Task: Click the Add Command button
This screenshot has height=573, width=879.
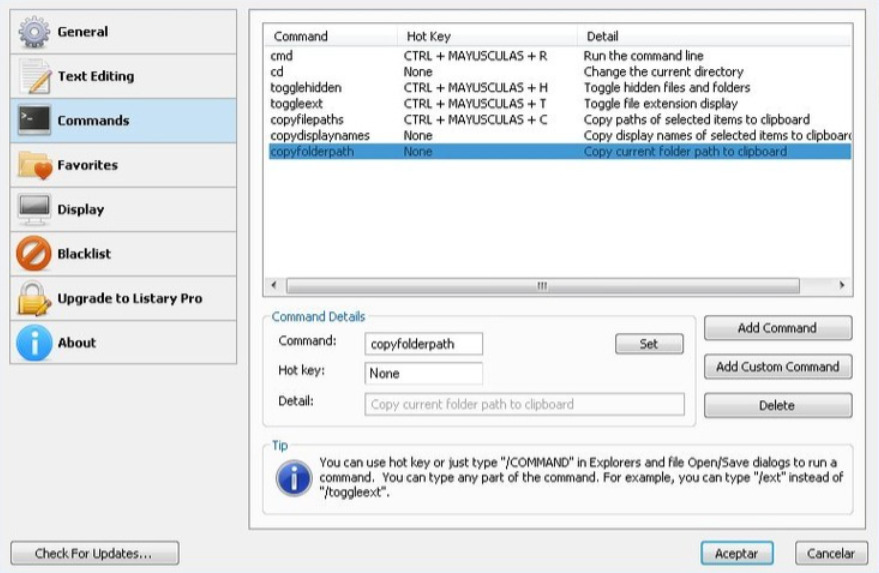Action: click(x=778, y=328)
